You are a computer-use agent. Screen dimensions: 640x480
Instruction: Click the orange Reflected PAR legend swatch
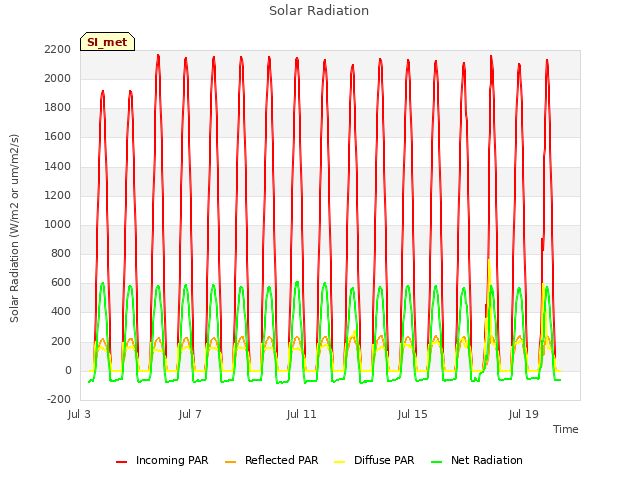(231, 461)
